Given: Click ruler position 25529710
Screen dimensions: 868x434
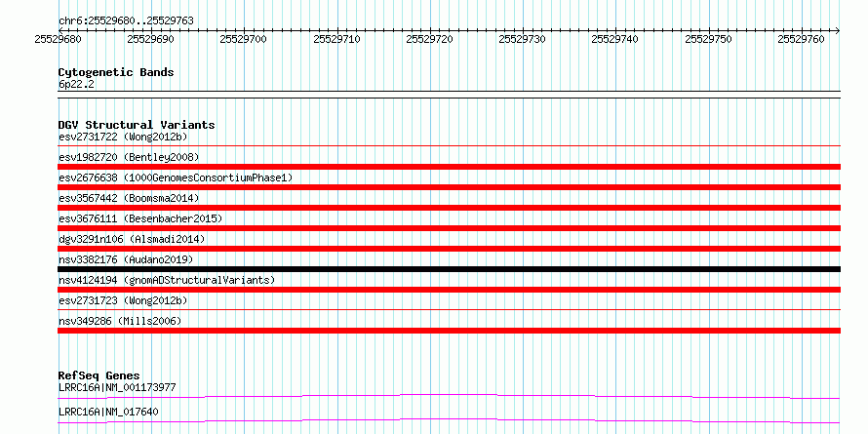Looking at the screenshot, I should [x=336, y=39].
